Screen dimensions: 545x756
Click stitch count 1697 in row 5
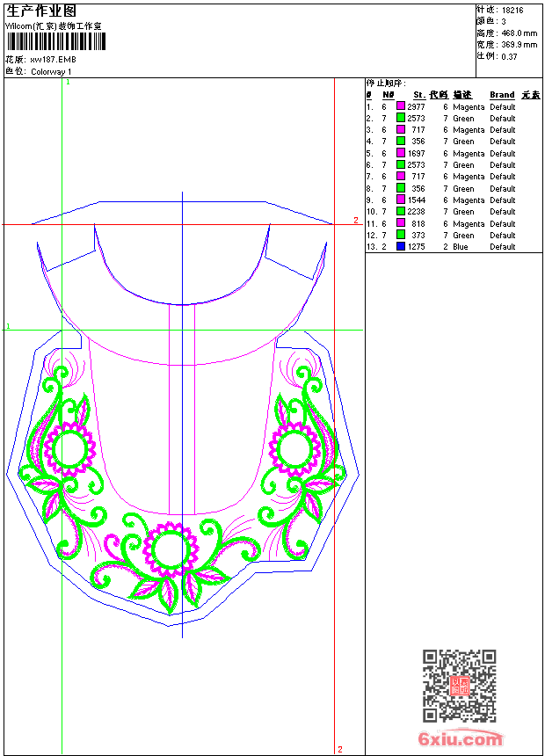416,153
